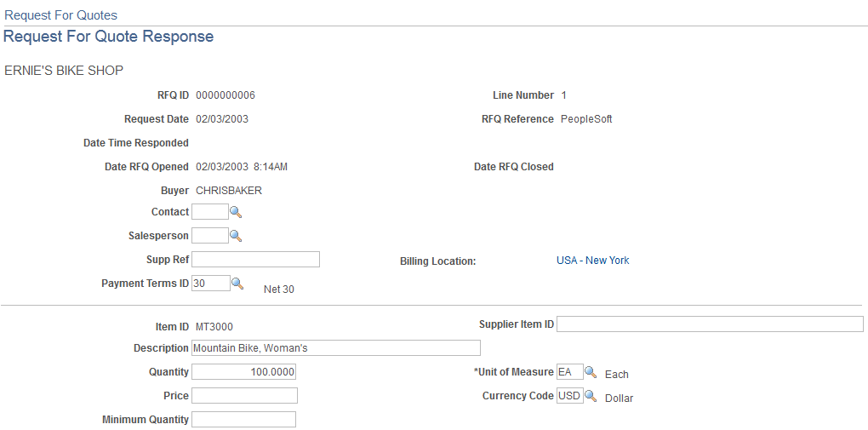Select the Net 30 payment terms text
Screen dimensions: 868x430
coord(279,290)
